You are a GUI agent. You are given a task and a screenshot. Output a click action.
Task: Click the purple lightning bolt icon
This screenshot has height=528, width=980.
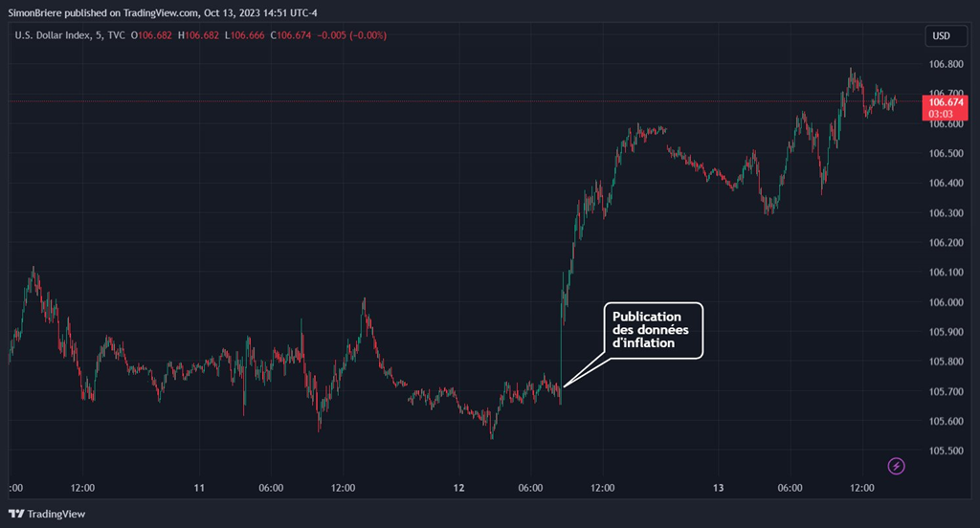pos(897,466)
